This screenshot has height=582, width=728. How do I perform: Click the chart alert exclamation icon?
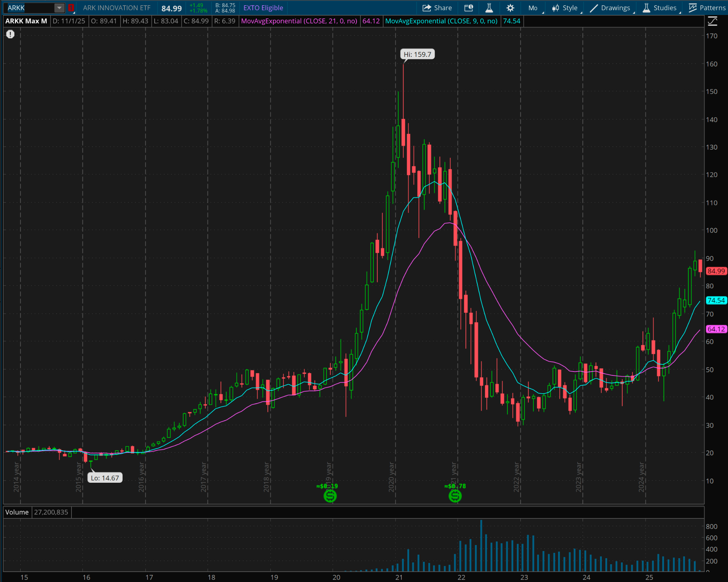tap(10, 34)
